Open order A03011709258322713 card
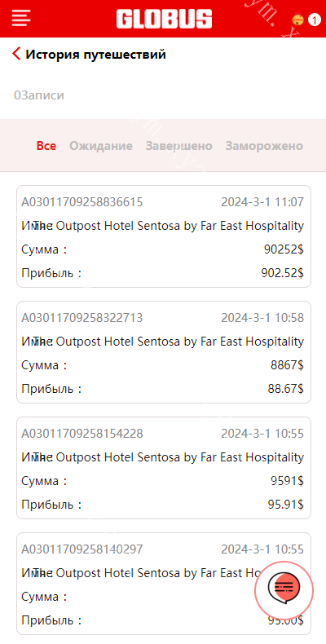The width and height of the screenshot is (326, 644). (164, 352)
